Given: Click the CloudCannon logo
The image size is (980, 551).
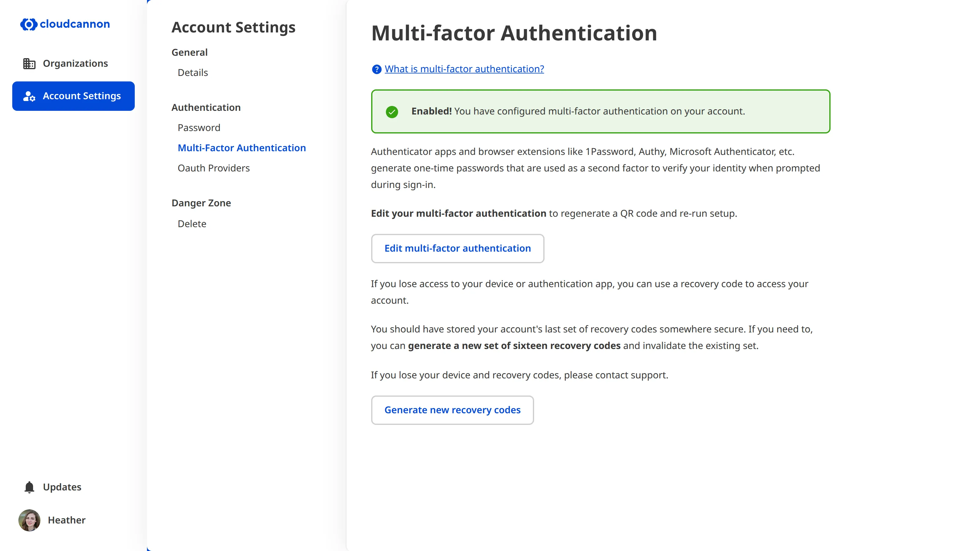Looking at the screenshot, I should [x=64, y=24].
